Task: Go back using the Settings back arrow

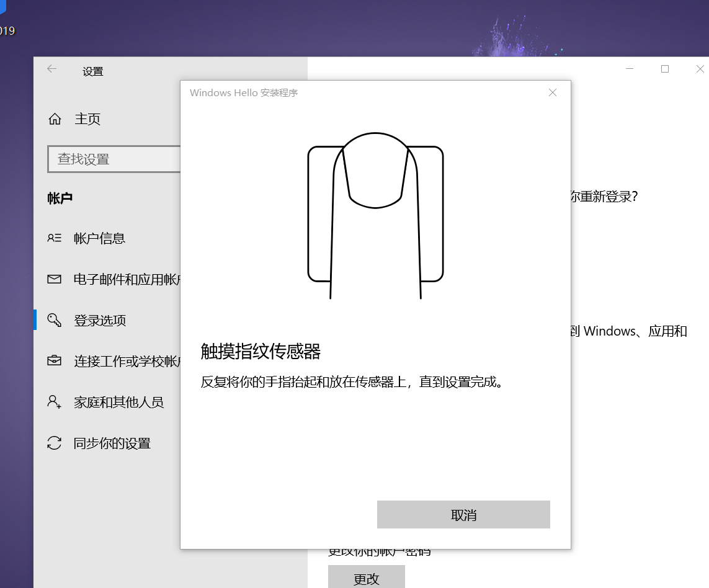Action: click(52, 69)
